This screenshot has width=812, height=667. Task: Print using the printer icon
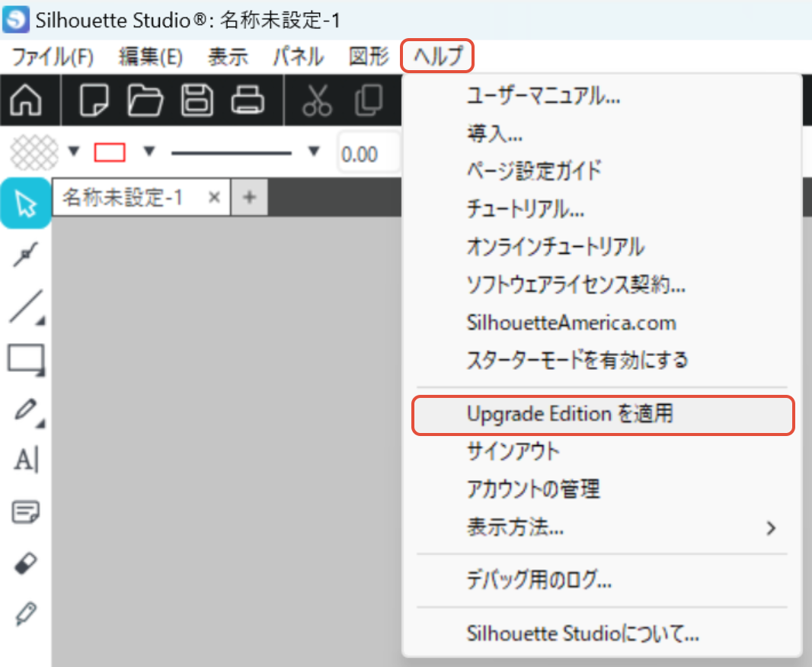pyautogui.click(x=248, y=100)
